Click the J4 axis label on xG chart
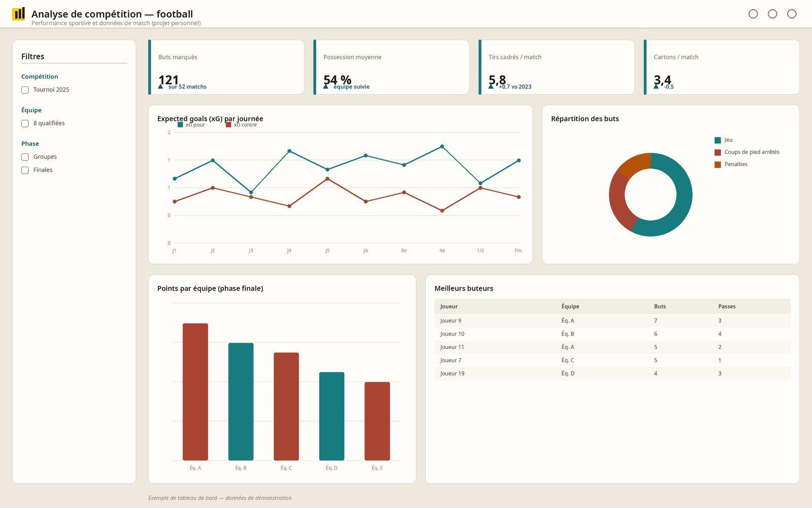This screenshot has height=508, width=812. [289, 250]
